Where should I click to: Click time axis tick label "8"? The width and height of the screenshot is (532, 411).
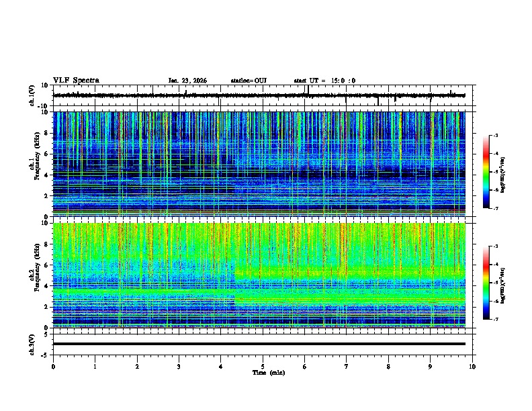[388, 367]
